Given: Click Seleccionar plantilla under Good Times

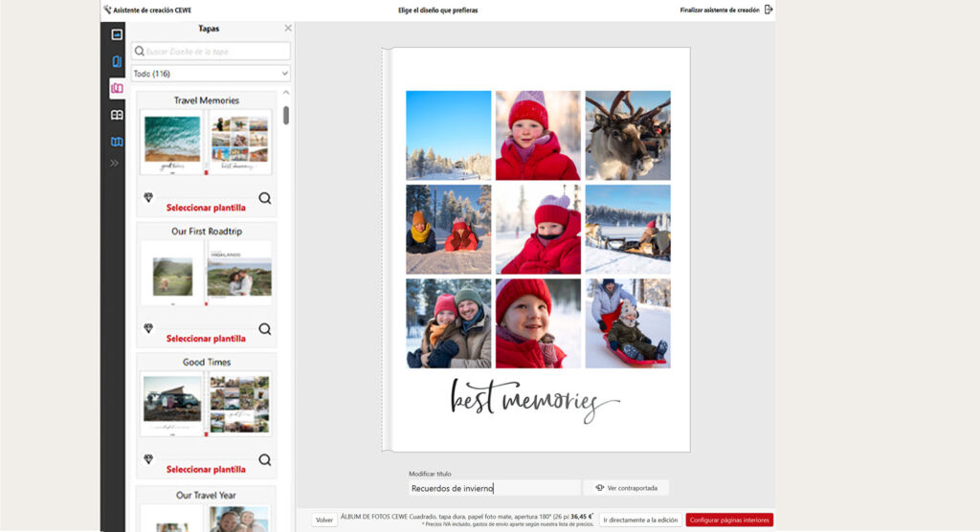Looking at the screenshot, I should coord(206,469).
